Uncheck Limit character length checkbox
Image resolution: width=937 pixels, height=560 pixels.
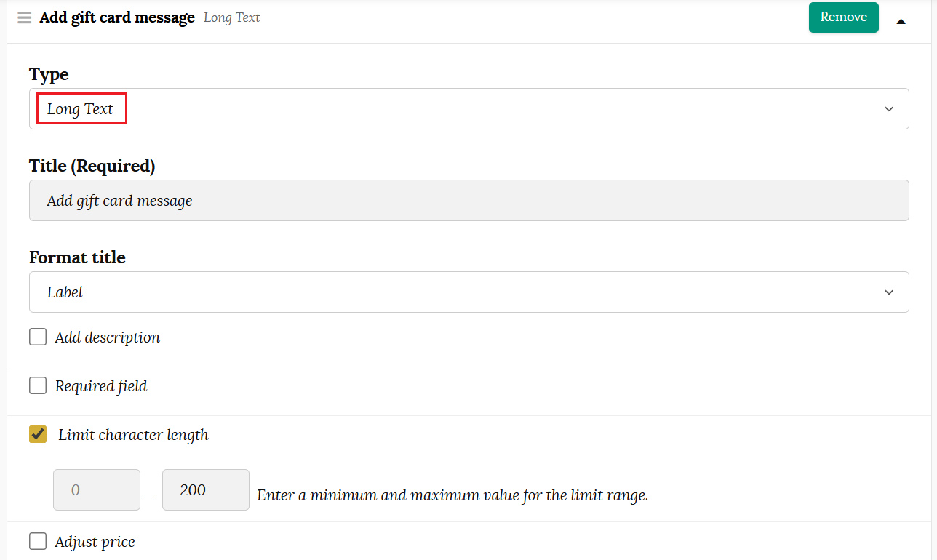coord(38,434)
